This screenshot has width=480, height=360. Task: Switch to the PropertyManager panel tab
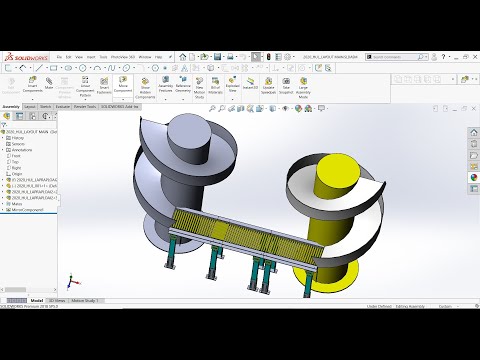click(x=20, y=116)
